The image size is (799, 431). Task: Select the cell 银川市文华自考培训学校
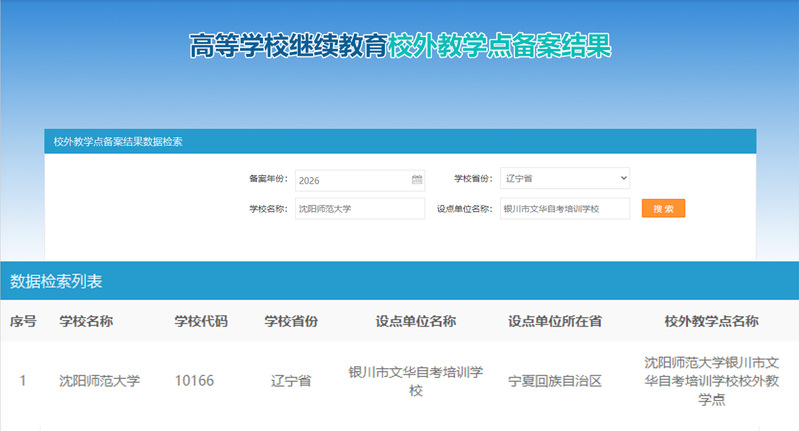[x=416, y=381]
